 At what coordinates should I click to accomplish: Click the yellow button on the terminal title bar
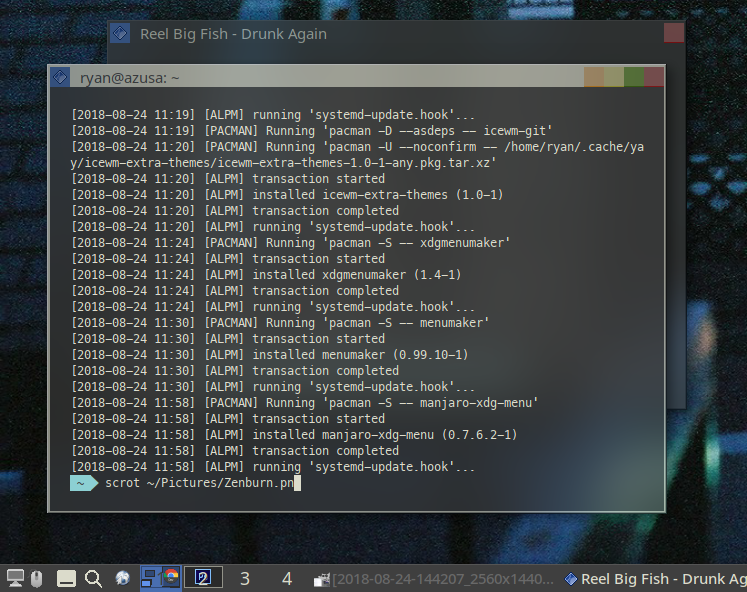click(614, 77)
